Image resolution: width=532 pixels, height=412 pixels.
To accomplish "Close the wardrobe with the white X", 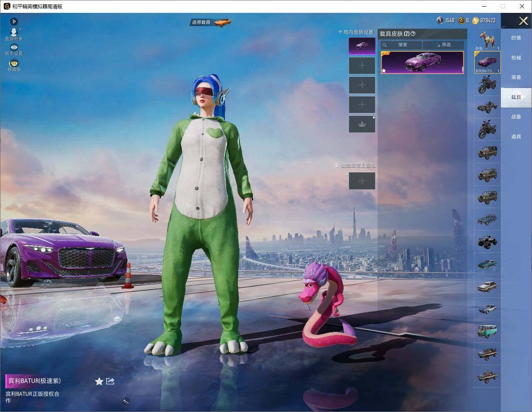I will coord(523,21).
